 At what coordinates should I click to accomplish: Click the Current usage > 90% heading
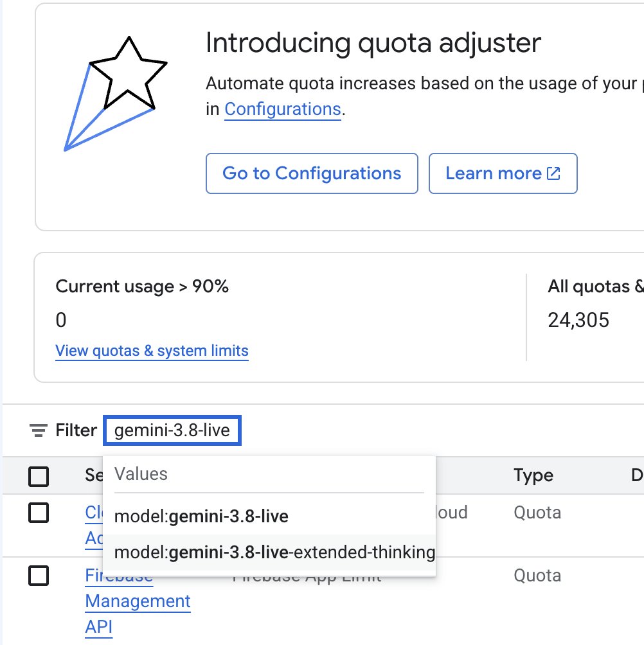click(x=142, y=287)
